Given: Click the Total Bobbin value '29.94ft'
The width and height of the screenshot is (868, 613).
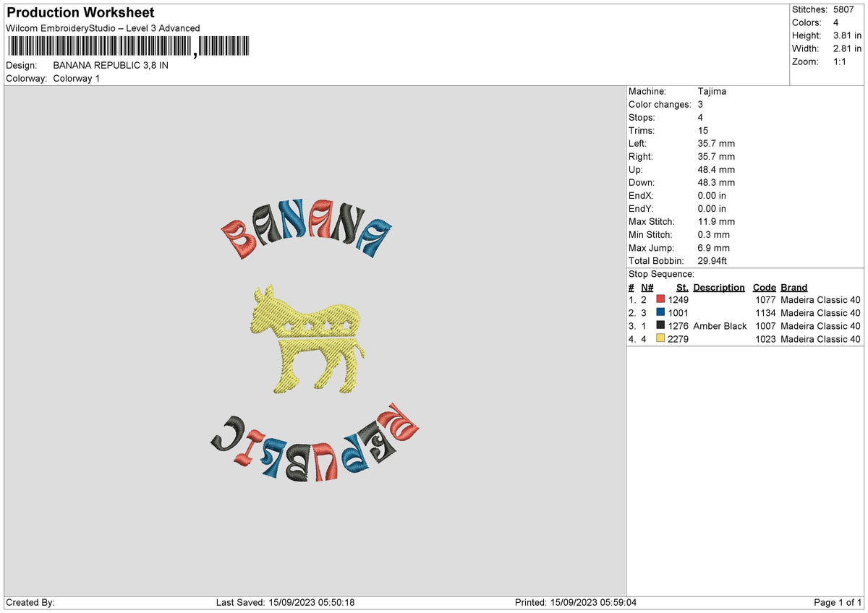Looking at the screenshot, I should pyautogui.click(x=714, y=260).
